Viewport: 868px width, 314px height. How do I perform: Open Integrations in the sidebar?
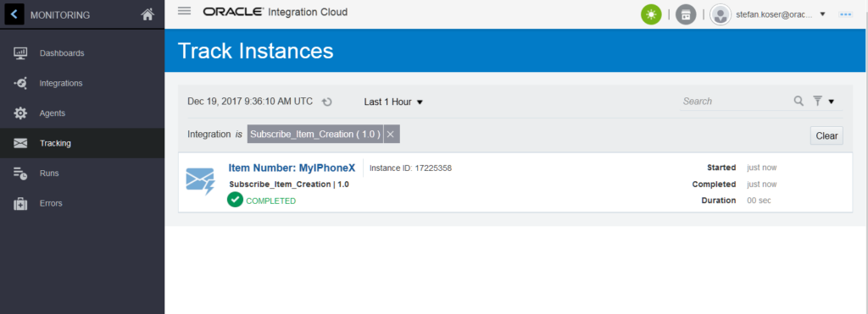coord(61,84)
